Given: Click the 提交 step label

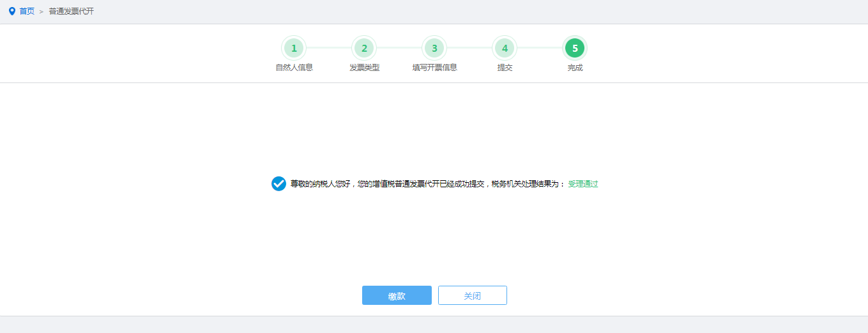Looking at the screenshot, I should click(505, 68).
